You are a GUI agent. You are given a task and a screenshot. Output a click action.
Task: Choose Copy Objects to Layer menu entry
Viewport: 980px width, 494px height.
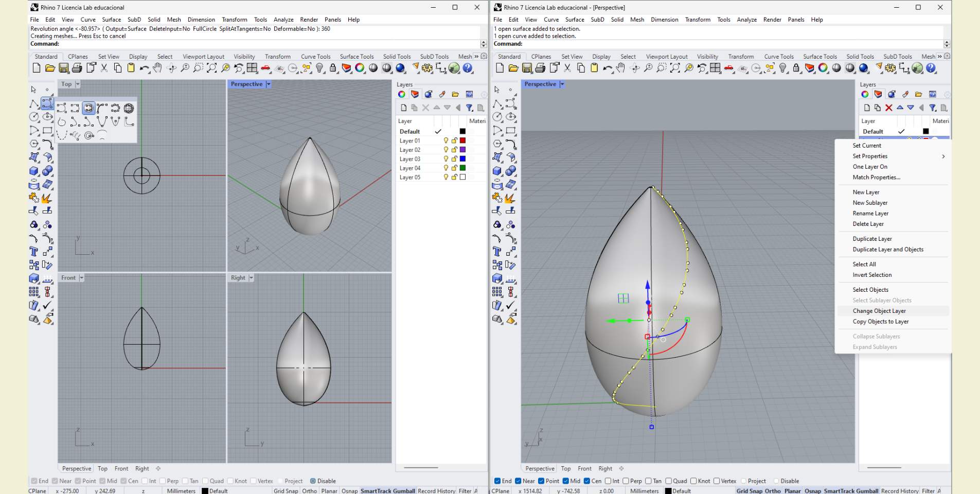(x=881, y=322)
